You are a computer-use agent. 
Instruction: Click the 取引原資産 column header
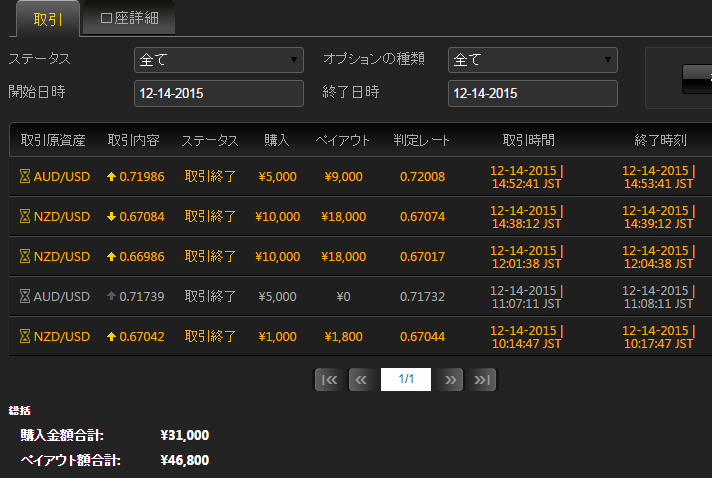click(53, 140)
